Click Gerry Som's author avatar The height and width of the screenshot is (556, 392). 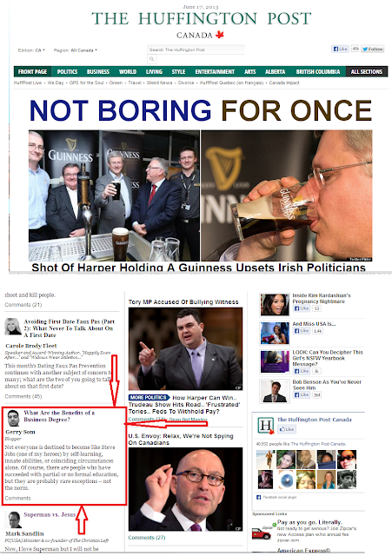tap(14, 418)
